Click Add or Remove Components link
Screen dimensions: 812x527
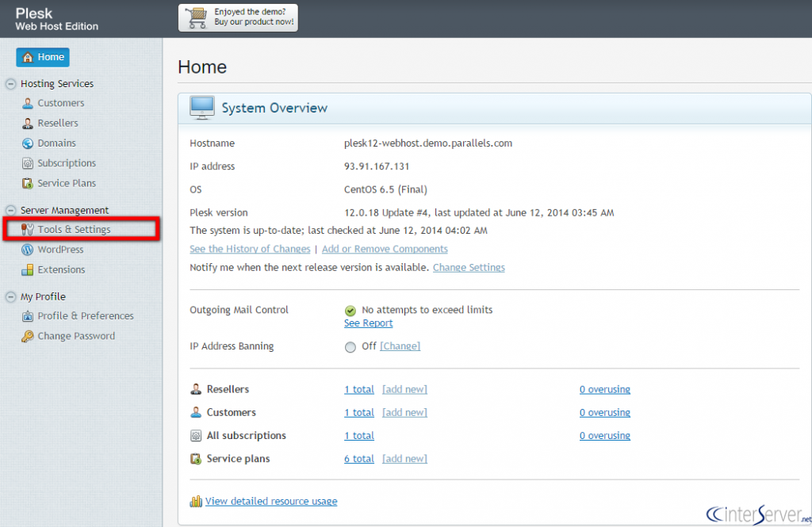pyautogui.click(x=385, y=248)
